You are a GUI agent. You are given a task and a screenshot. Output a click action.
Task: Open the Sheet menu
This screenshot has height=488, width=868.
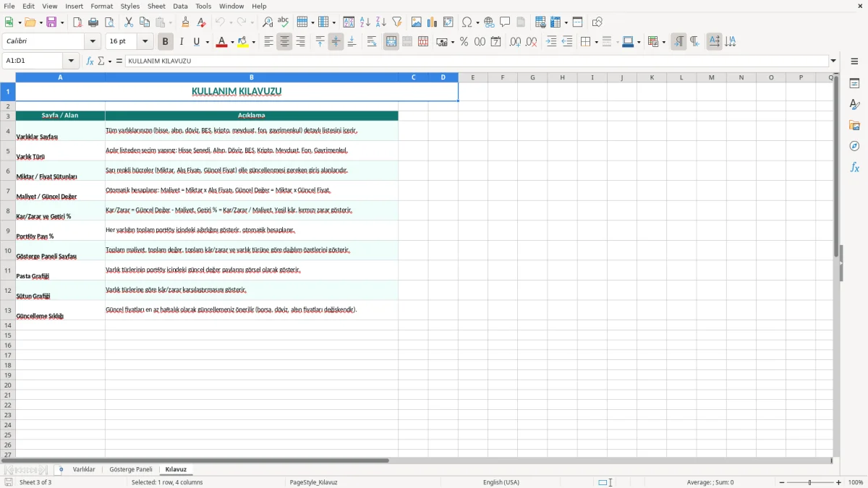click(156, 6)
